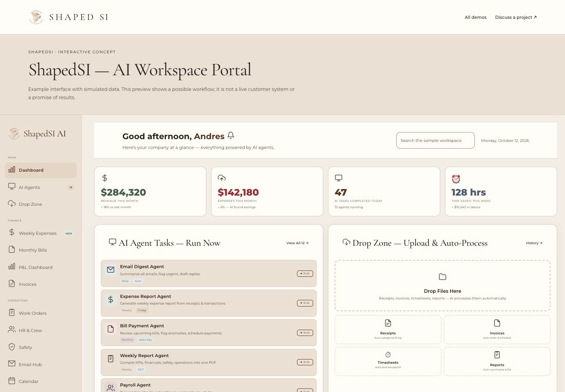
Task: Open Calendar in the sidebar
Action: click(41, 381)
